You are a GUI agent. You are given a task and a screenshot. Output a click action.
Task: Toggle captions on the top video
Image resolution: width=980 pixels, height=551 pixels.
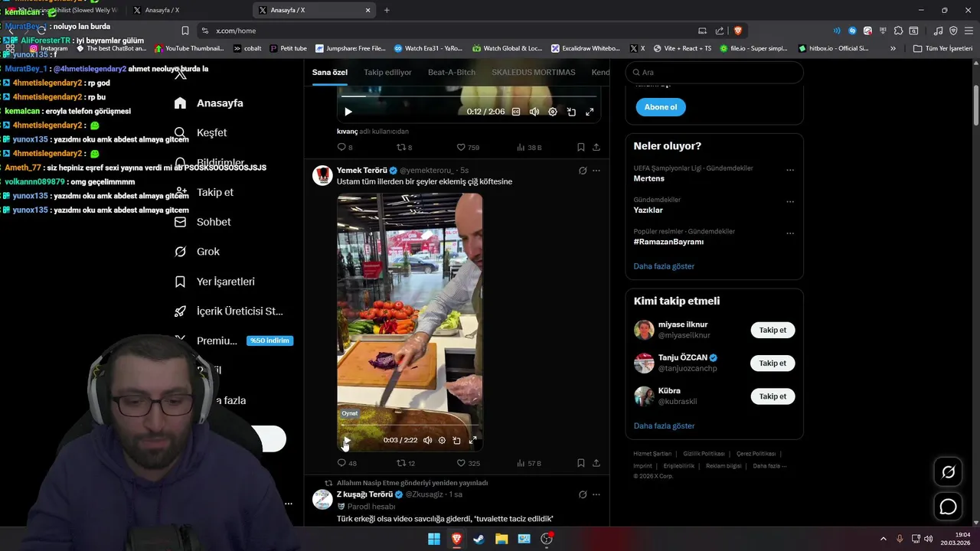tap(516, 112)
